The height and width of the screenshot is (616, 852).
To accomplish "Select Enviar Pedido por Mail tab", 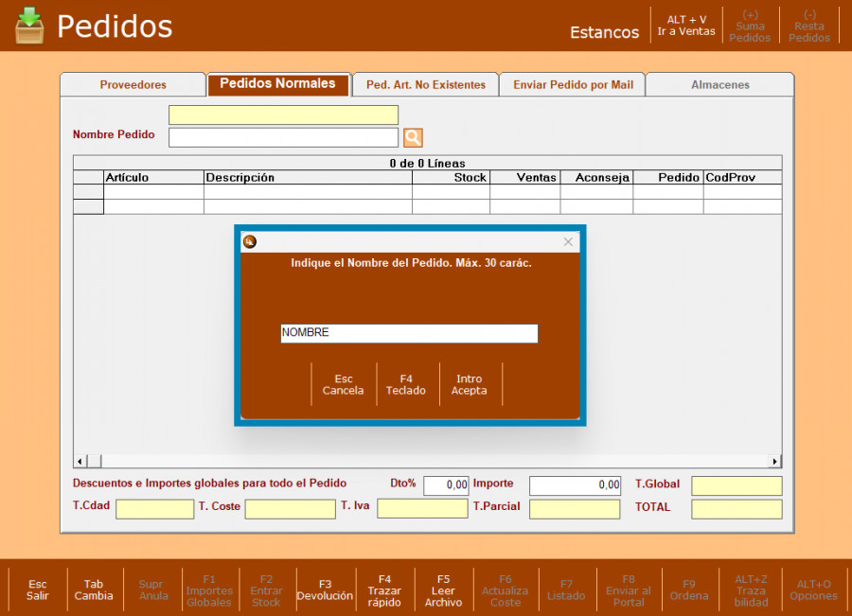I will pyautogui.click(x=573, y=85).
